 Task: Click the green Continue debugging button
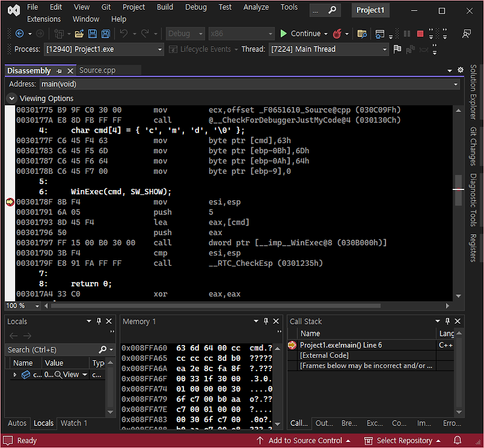point(300,34)
